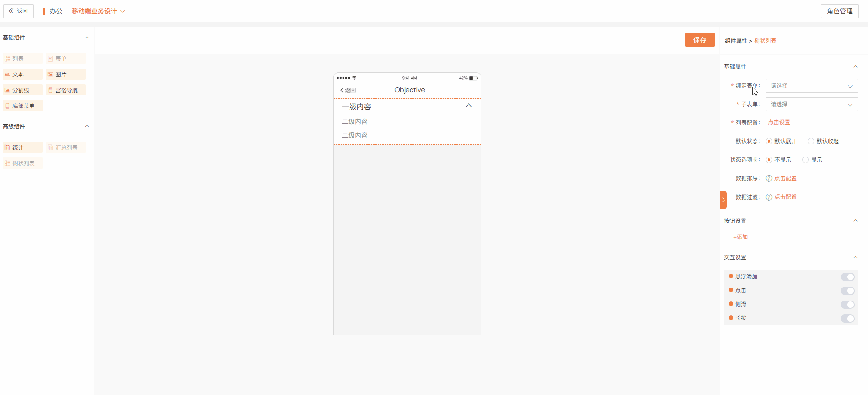Enable the 悬浮添加 toggle switch
This screenshot has width=868, height=395.
[x=847, y=277]
